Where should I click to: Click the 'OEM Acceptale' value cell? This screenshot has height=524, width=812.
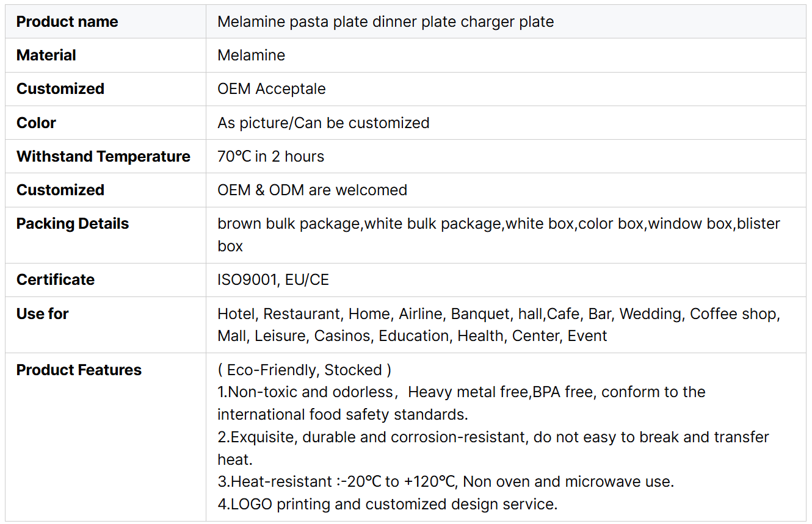pos(271,89)
